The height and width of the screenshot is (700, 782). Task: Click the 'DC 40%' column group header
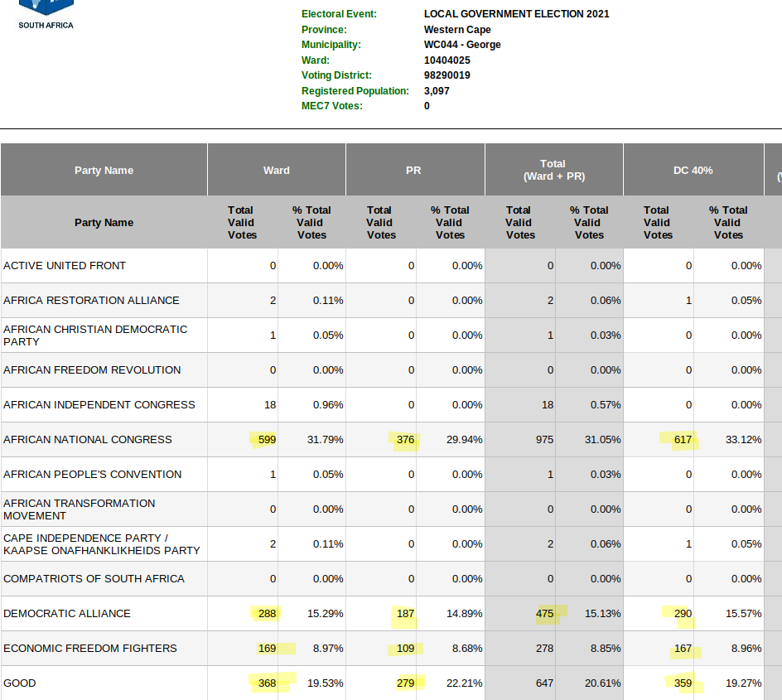pos(693,170)
